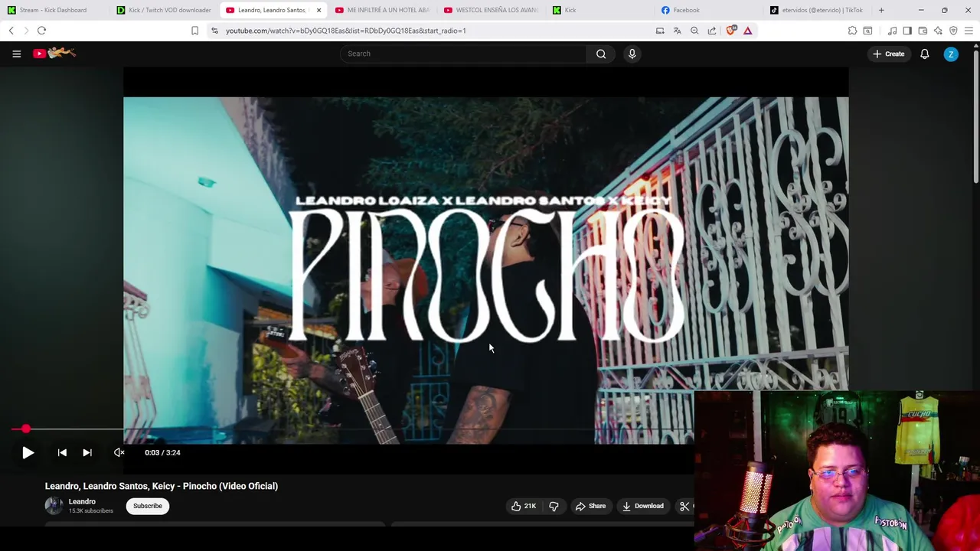980x551 pixels.
Task: Open Brave VPN shield icon
Action: (953, 31)
